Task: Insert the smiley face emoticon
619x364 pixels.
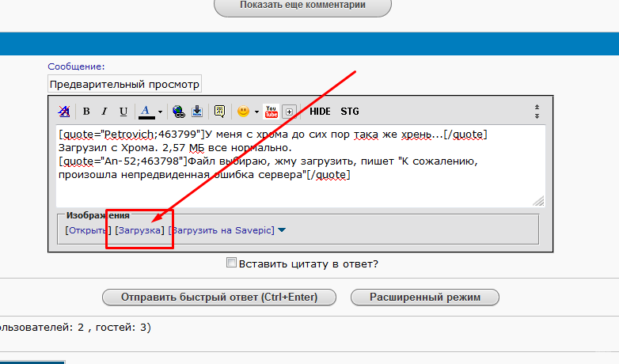Action: tap(243, 112)
